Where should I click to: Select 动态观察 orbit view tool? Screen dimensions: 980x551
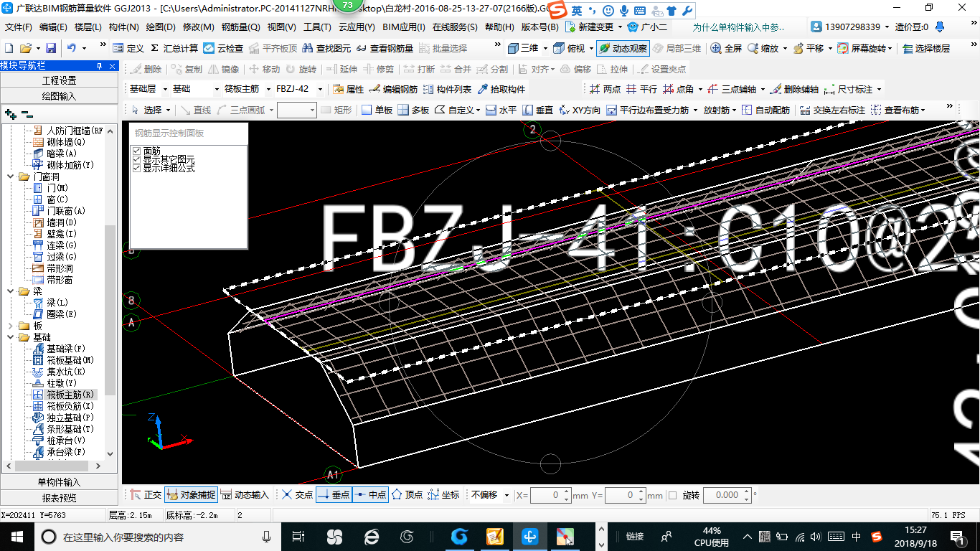coord(623,48)
